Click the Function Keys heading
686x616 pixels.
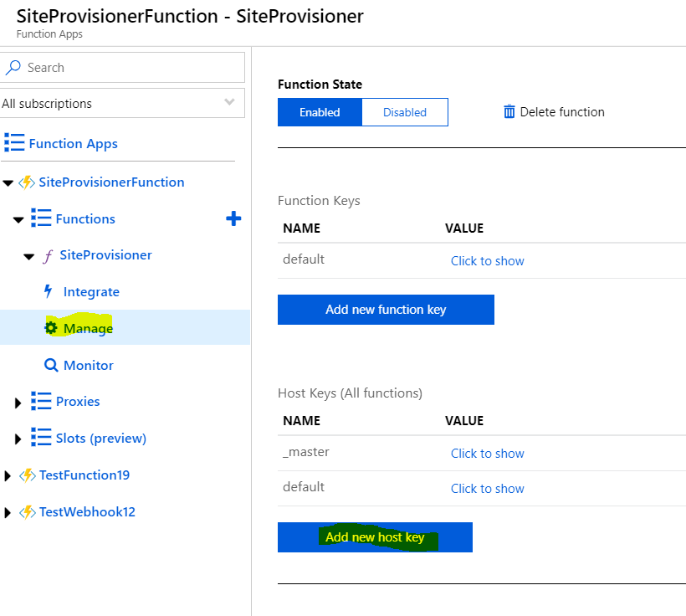click(x=319, y=201)
